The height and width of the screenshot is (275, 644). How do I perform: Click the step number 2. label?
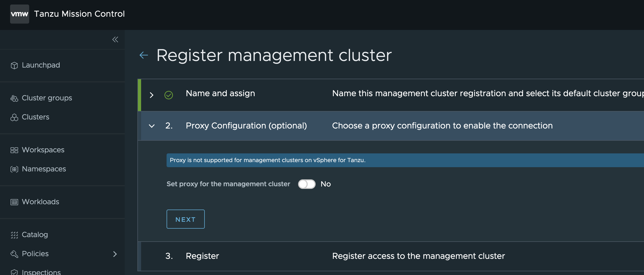[x=169, y=126]
